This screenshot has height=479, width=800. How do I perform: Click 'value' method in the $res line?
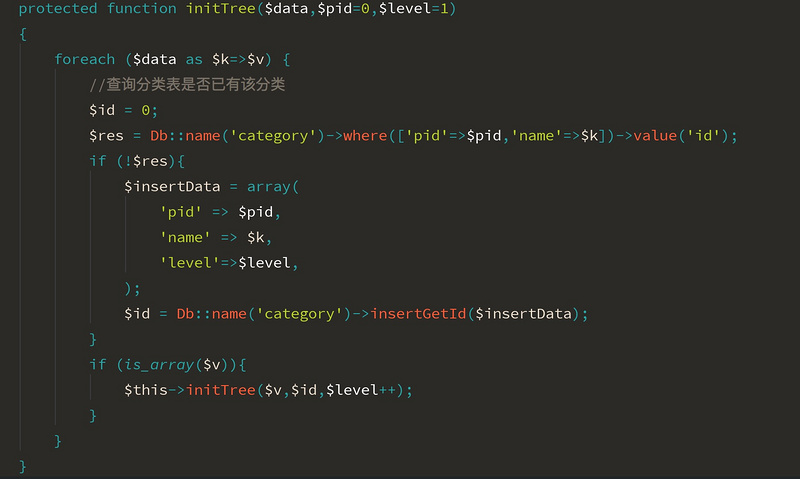(x=655, y=136)
